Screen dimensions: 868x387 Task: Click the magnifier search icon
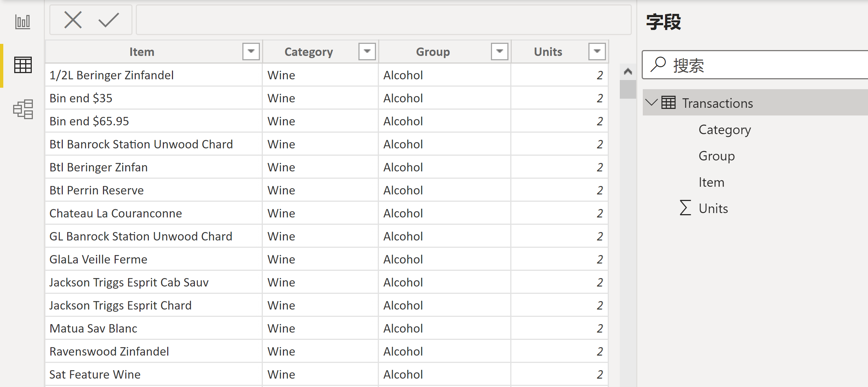[x=658, y=65]
